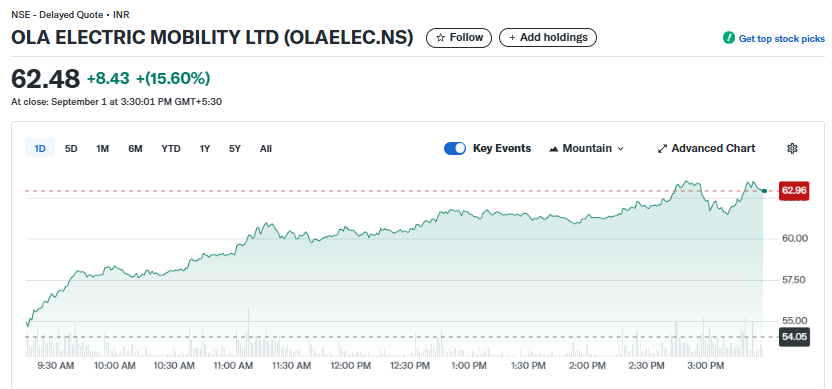Show the All time range

[266, 149]
